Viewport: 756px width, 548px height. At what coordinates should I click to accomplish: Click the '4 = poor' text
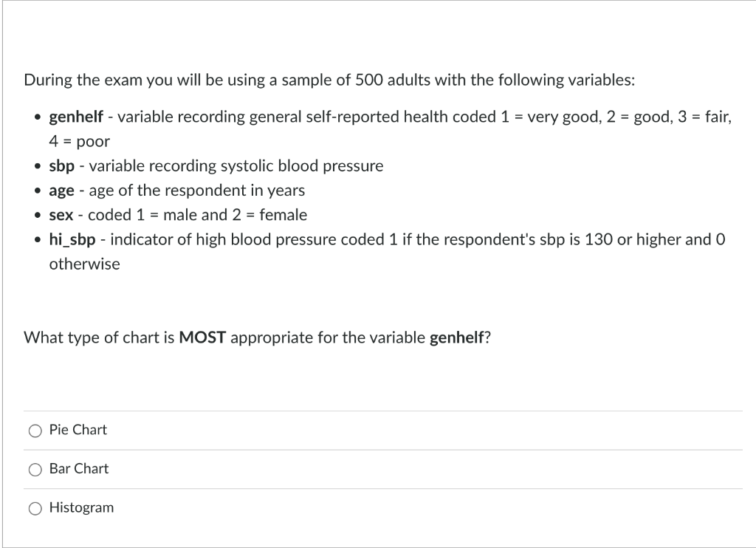80,142
